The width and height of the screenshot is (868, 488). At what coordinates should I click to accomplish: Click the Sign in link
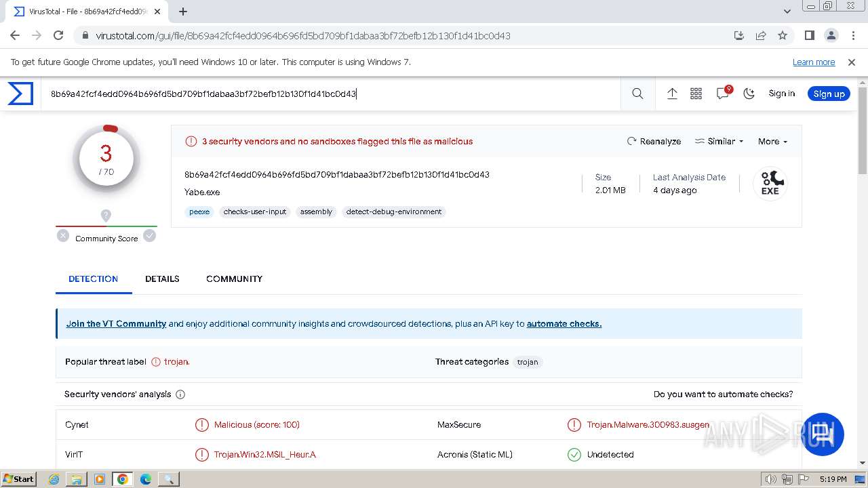coord(781,94)
